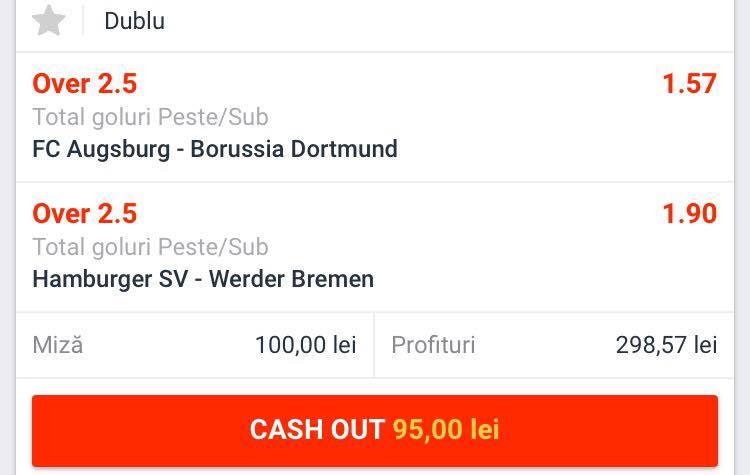
Task: Select the Miză stake label
Action: coord(58,345)
